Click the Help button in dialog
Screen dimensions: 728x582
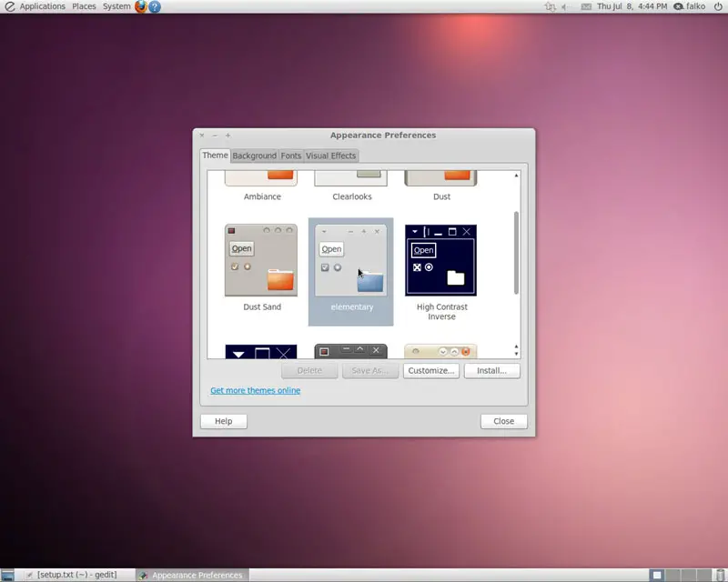click(223, 421)
